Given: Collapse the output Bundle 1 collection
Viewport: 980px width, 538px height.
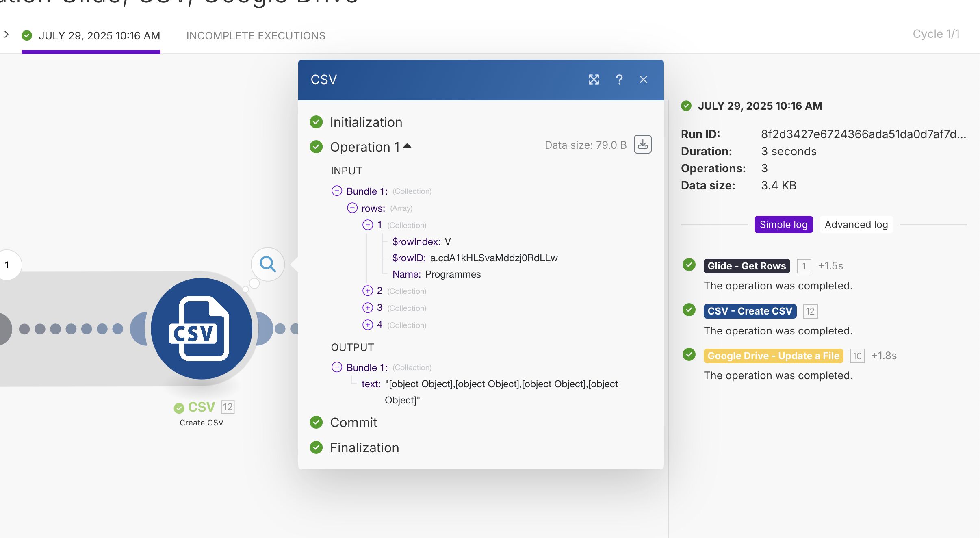Looking at the screenshot, I should pyautogui.click(x=337, y=367).
